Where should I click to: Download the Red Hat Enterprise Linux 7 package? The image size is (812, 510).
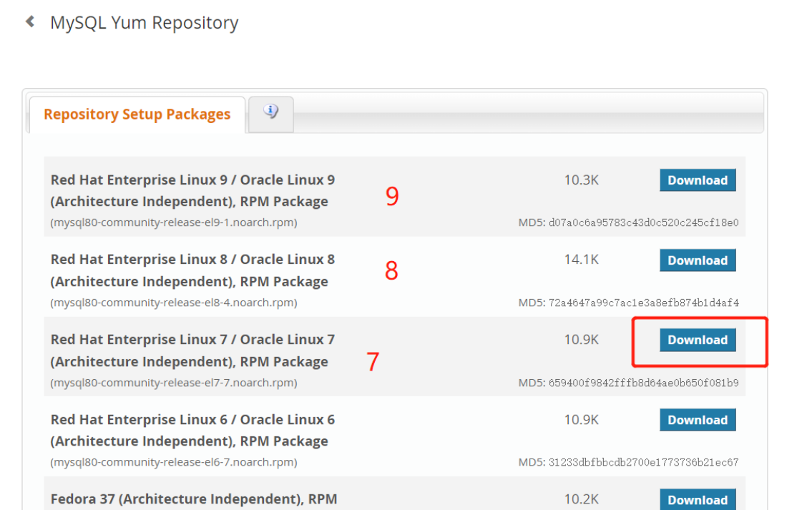[698, 340]
